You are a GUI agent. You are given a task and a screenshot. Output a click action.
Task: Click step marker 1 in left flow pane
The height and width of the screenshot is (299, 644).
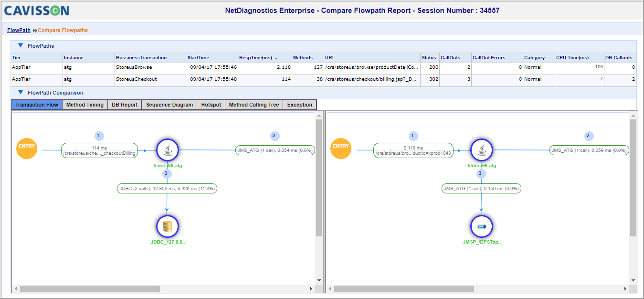coord(99,136)
